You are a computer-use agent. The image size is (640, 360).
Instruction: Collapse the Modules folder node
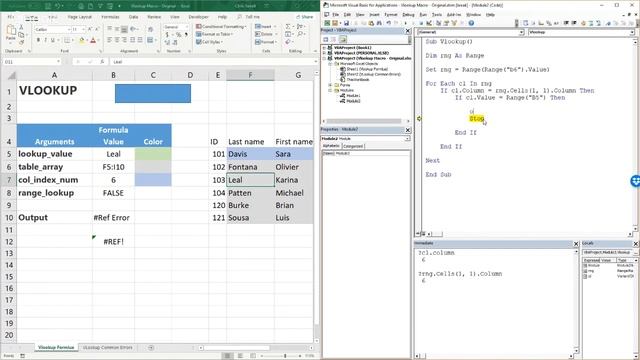(331, 90)
